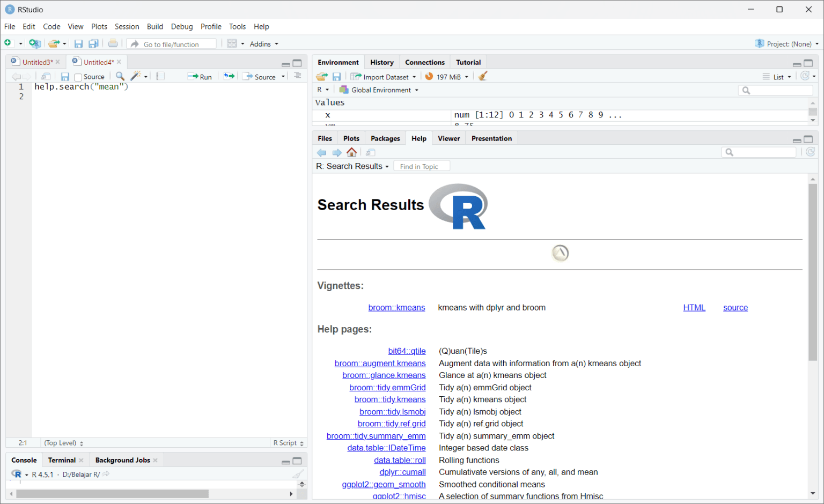Re-run the previous code region
This screenshot has height=504, width=824.
[x=229, y=76]
